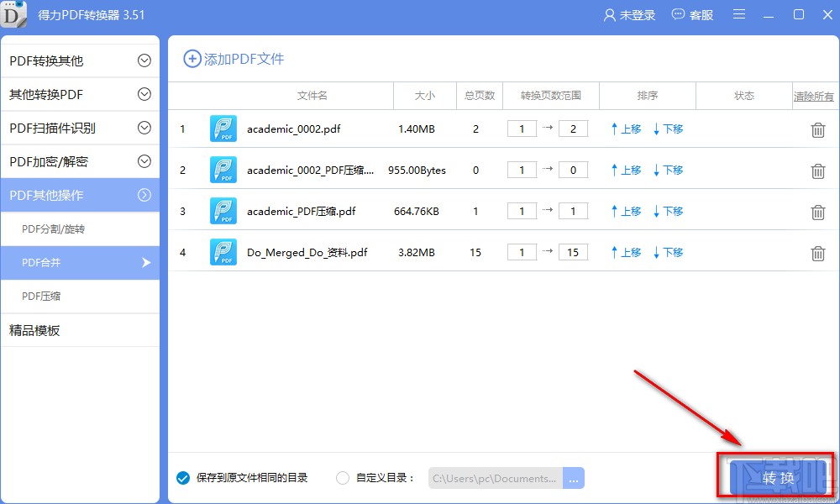Remove academic_PDF压缩.pdf via trash icon
840x504 pixels.
point(817,212)
